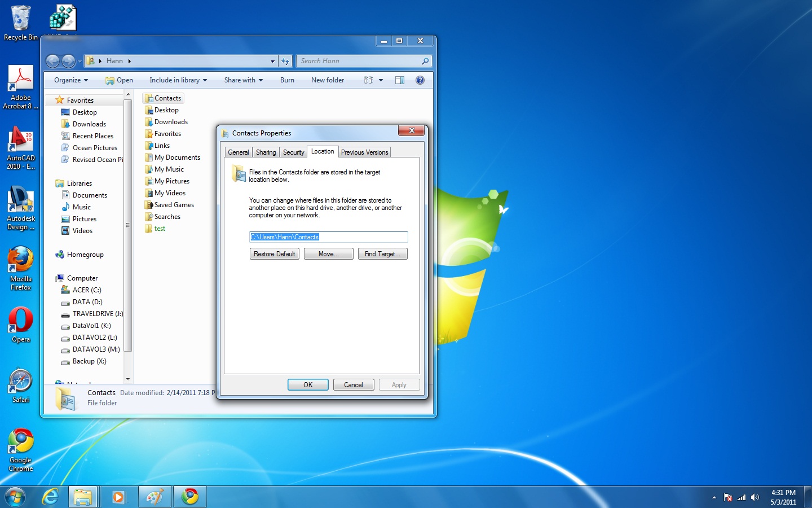Confirm with the OK button
The image size is (812, 508).
[308, 385]
